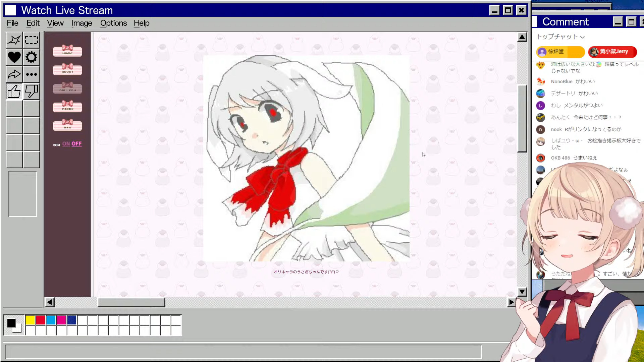Expand the トップチャット chat filter dropdown
This screenshot has height=362, width=644.
coord(560,37)
